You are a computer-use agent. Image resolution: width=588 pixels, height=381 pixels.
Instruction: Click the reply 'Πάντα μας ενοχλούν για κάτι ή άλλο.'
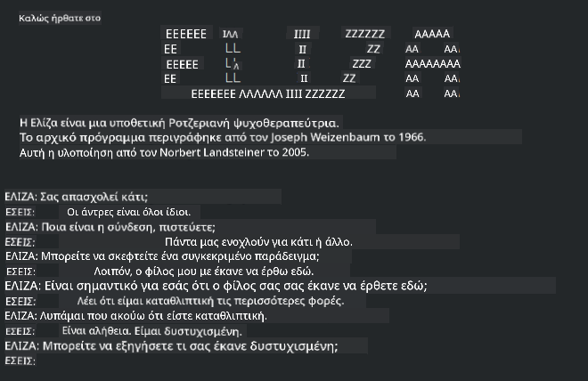[259, 241]
